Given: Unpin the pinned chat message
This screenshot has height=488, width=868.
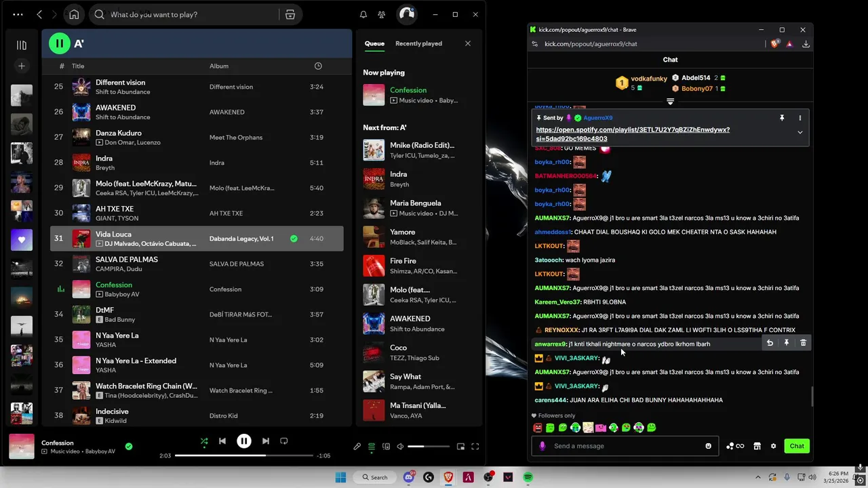Looking at the screenshot, I should coord(782,118).
